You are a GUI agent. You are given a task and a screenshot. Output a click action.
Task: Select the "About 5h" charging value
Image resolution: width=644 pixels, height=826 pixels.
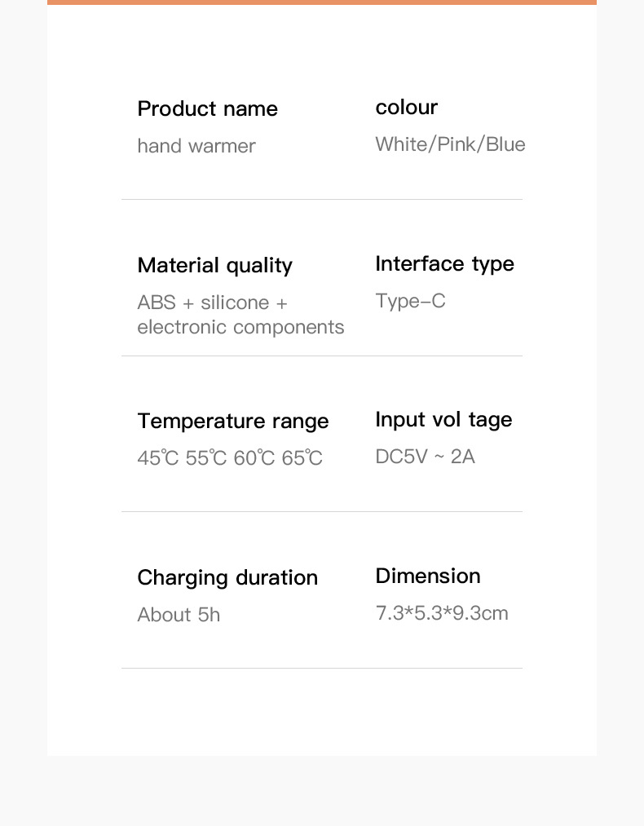coord(179,616)
